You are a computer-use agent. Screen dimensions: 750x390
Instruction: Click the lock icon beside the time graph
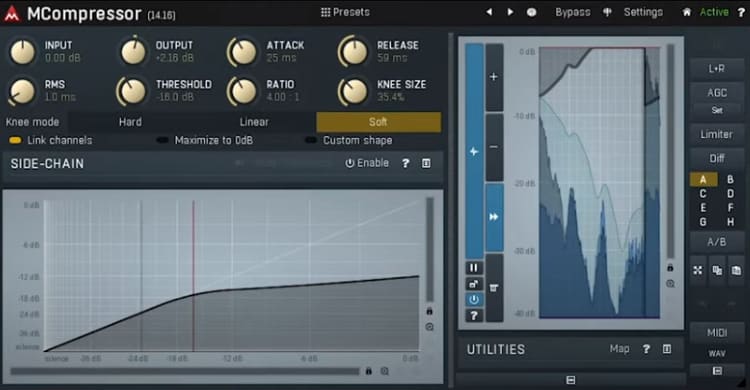coord(670,268)
